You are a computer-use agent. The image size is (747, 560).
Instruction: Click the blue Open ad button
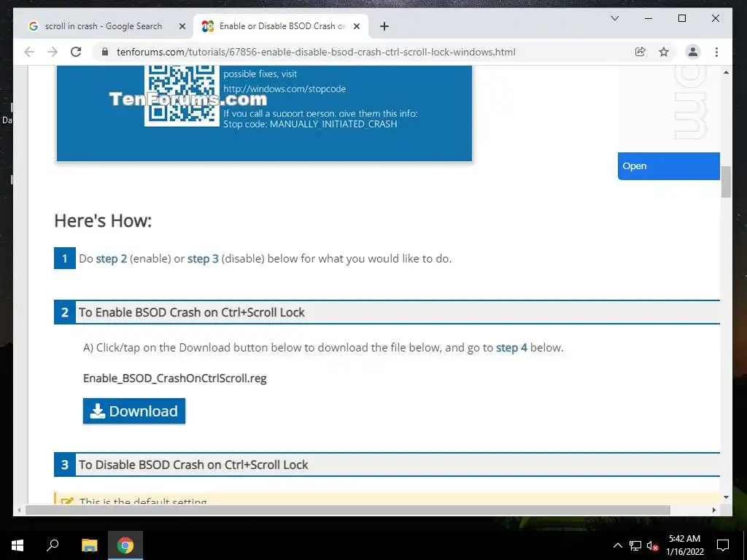[x=668, y=166]
